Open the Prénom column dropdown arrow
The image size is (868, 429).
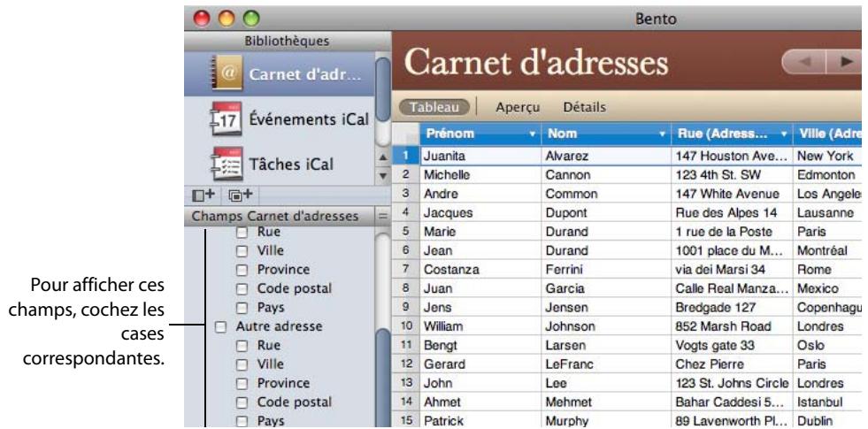tap(533, 134)
